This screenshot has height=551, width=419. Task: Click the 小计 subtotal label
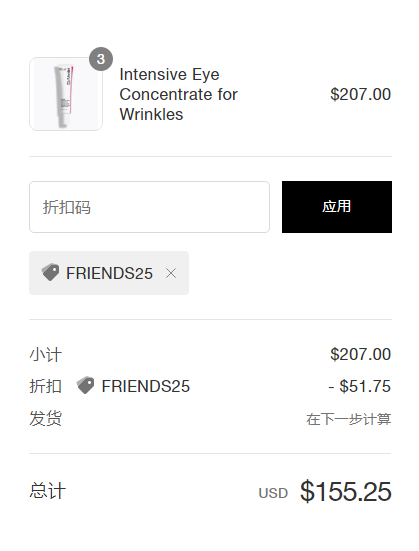[x=46, y=355]
